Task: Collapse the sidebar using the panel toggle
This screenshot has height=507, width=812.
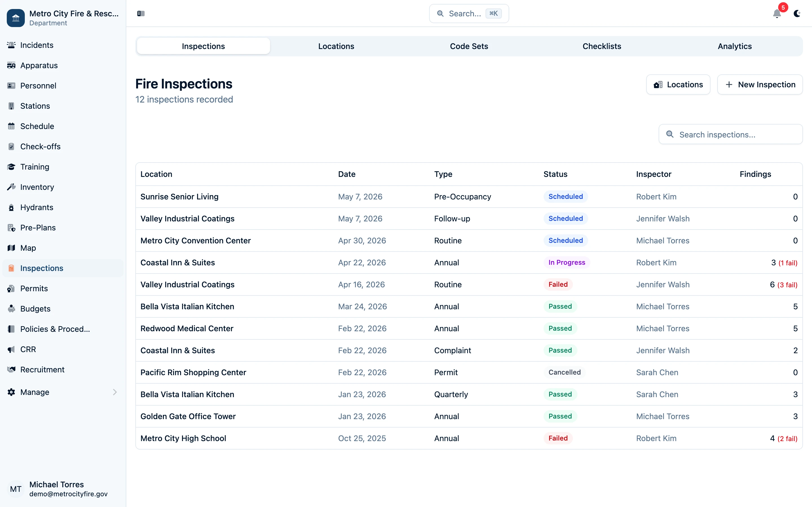Action: 141,14
